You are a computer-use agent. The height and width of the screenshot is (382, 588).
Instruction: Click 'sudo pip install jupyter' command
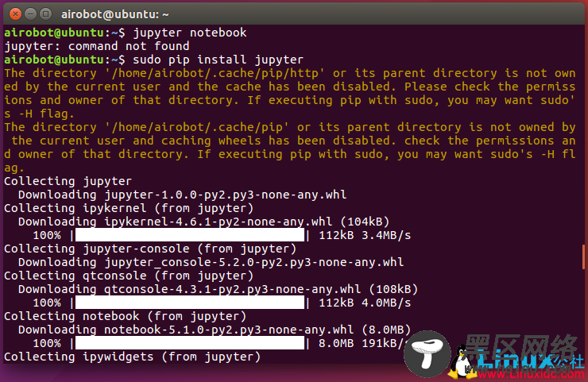point(218,60)
